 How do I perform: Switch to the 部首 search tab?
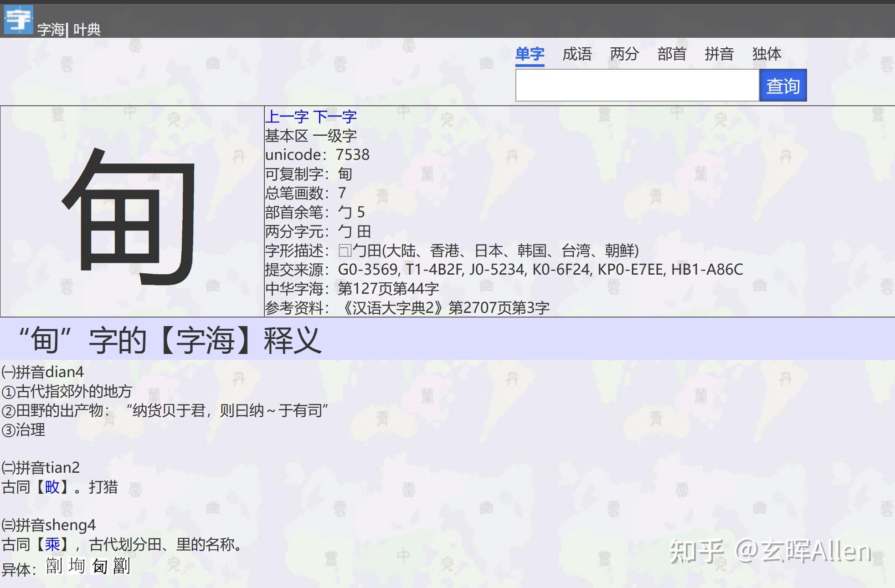(672, 54)
